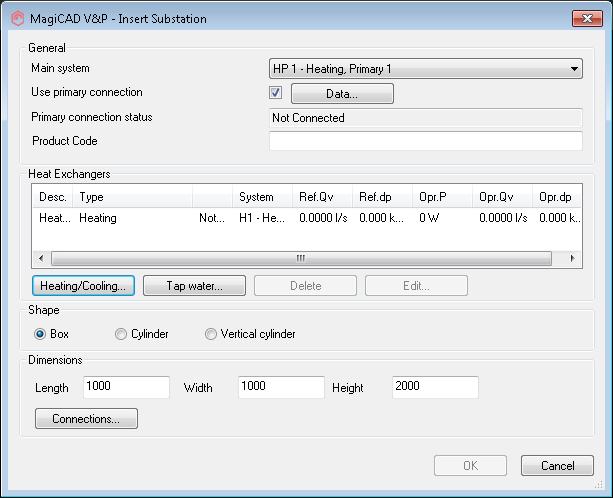Click the Opr.P column header
The width and height of the screenshot is (613, 498).
pos(442,197)
